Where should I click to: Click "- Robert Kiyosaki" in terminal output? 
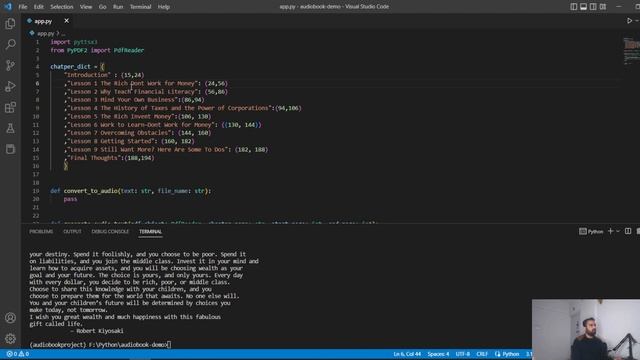pos(96,331)
